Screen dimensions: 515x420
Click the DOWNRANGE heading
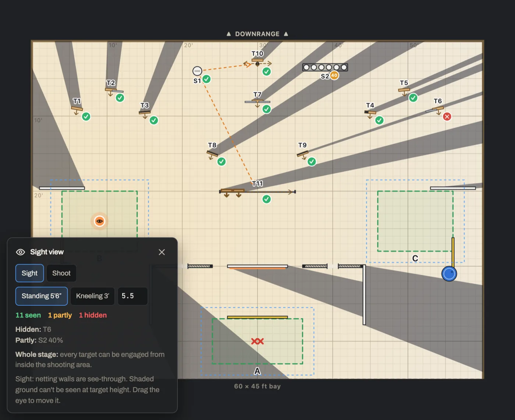click(257, 34)
